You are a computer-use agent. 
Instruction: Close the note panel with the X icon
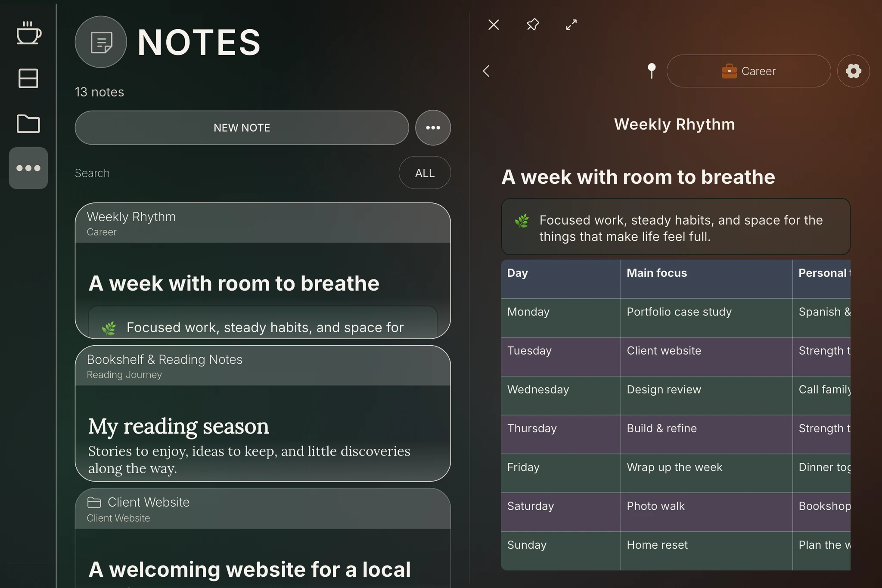(x=494, y=25)
